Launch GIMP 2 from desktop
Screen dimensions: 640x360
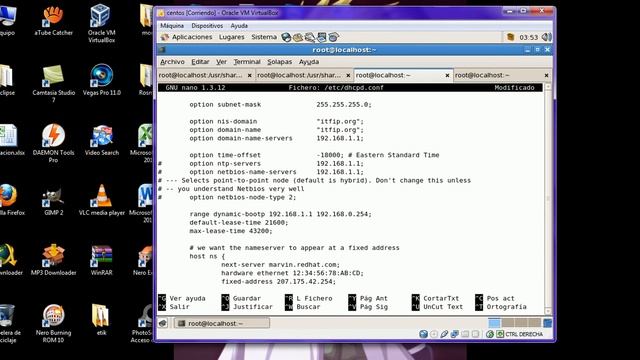53,200
